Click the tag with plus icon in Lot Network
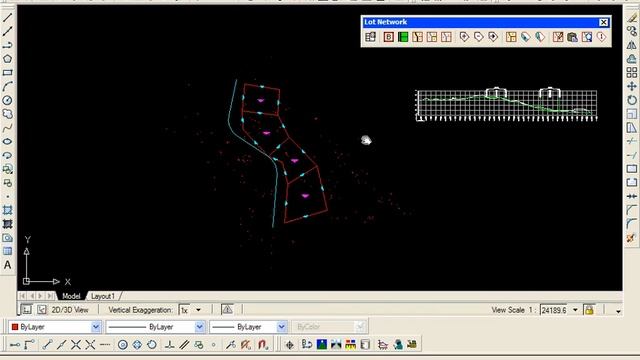This screenshot has width=640, height=360. coord(464,37)
